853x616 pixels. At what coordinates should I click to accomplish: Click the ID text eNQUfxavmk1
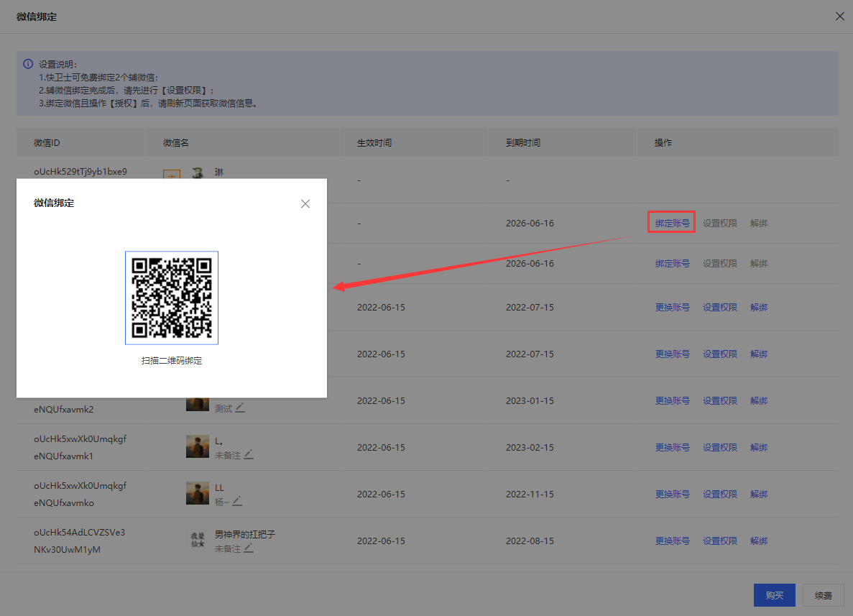coord(64,456)
